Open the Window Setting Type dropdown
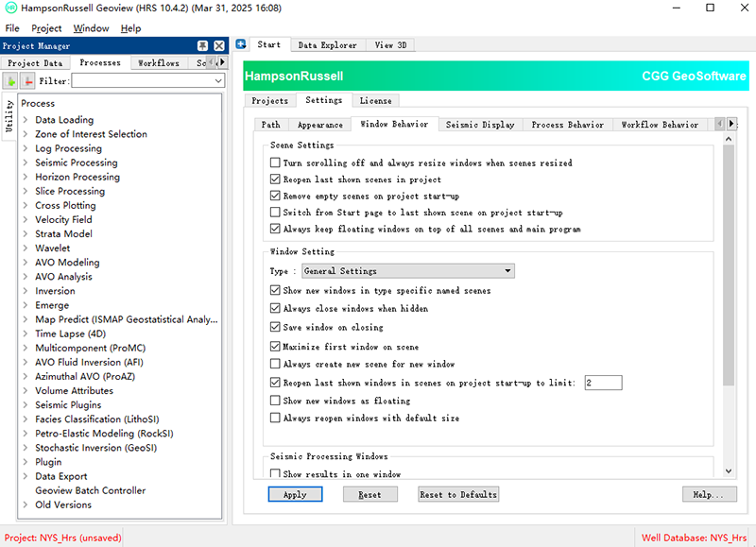756x547 pixels. click(407, 271)
